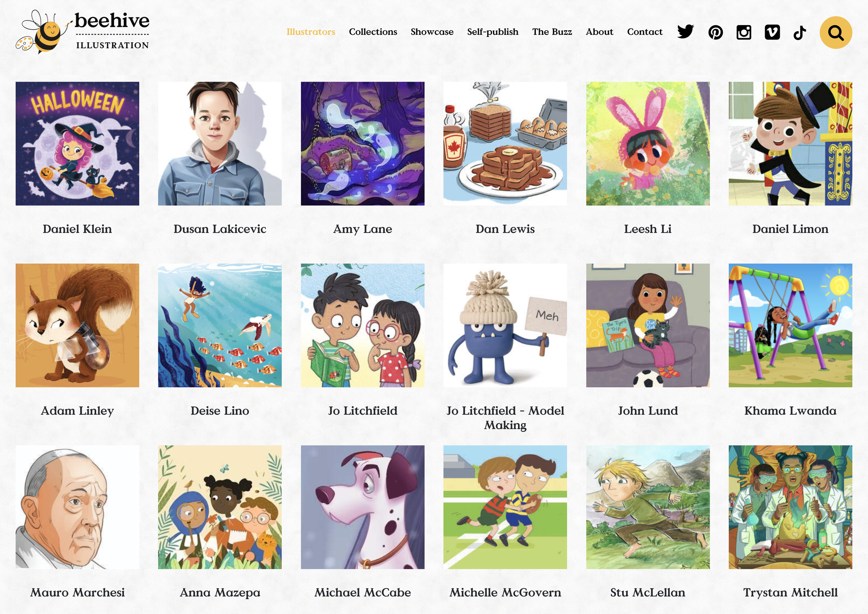
Task: Visit The Buzz section
Action: [552, 32]
